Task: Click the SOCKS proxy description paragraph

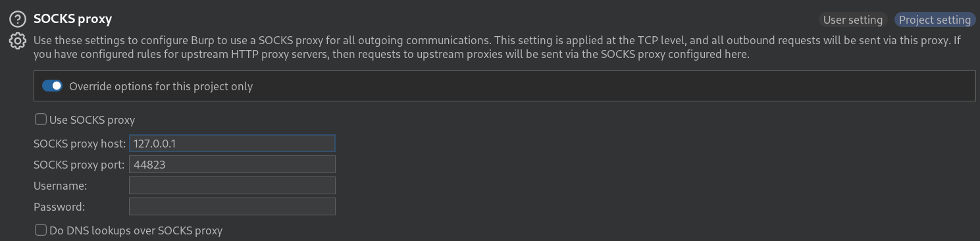Action: click(x=497, y=47)
